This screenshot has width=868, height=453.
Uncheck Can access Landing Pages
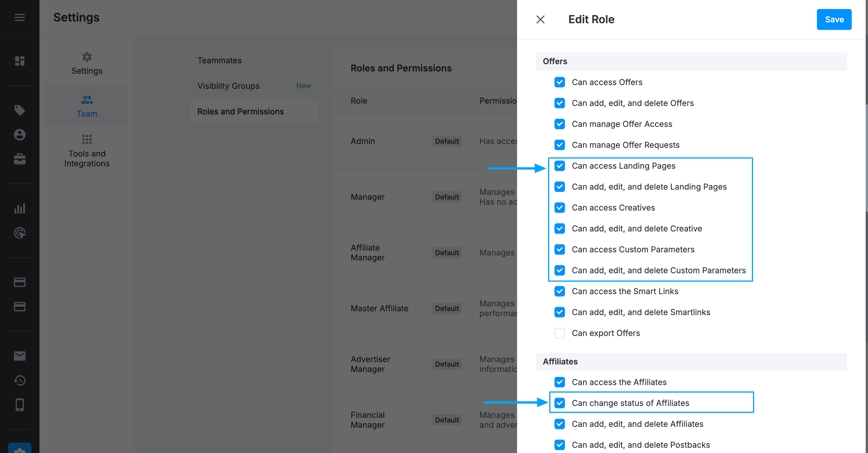[x=560, y=166]
